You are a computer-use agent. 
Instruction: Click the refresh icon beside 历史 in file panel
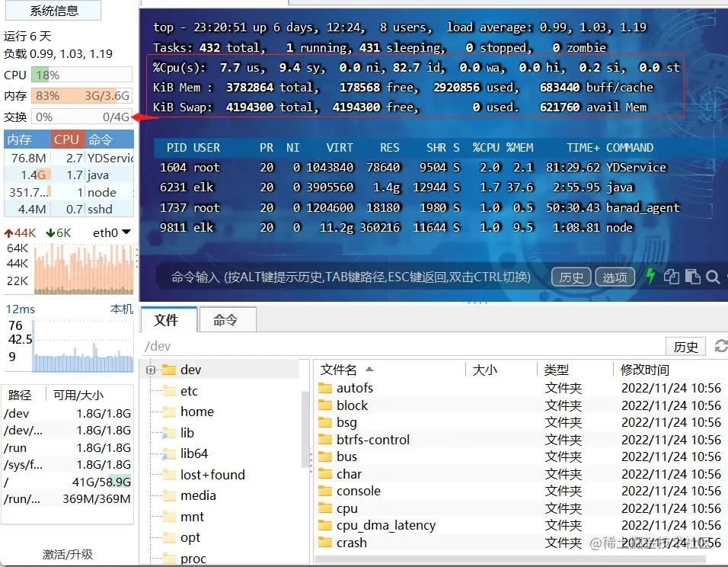pyautogui.click(x=721, y=346)
